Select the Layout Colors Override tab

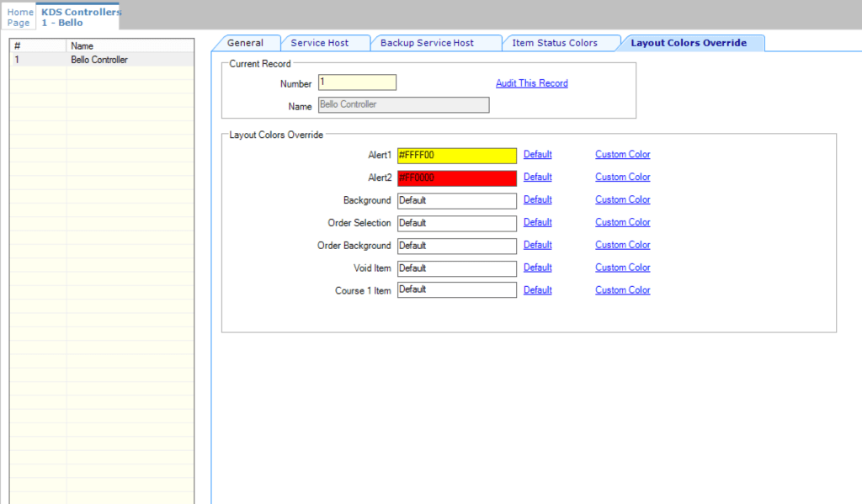(x=689, y=43)
